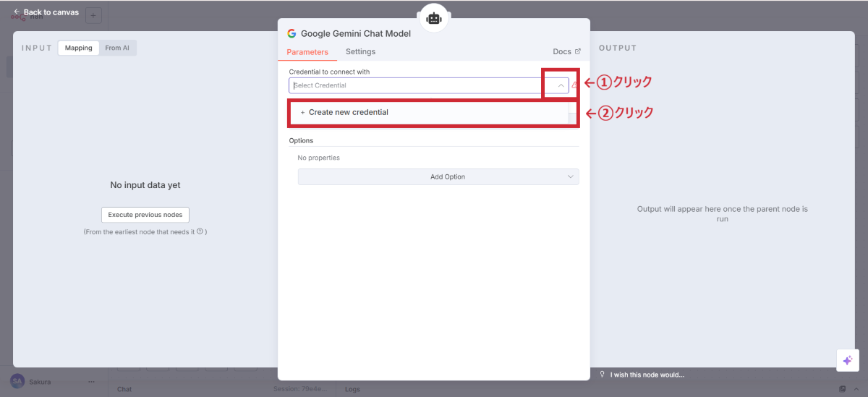Viewport: 868px width, 397px height.
Task: Click the lightbulb icon near wish text
Action: pos(603,375)
